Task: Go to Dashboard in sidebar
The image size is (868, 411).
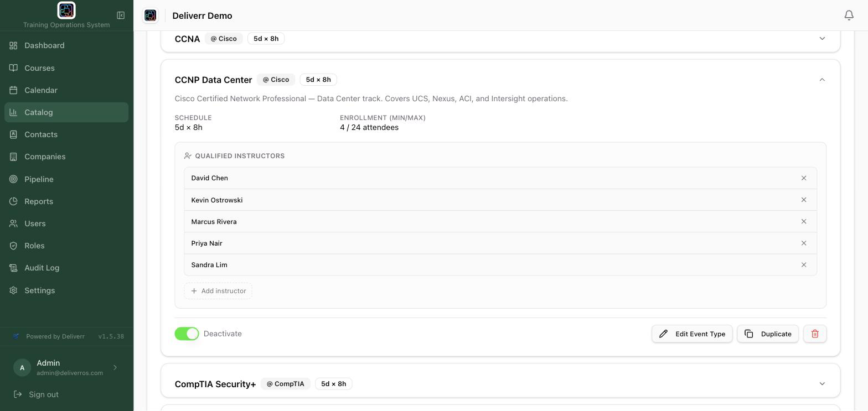Action: pos(66,45)
